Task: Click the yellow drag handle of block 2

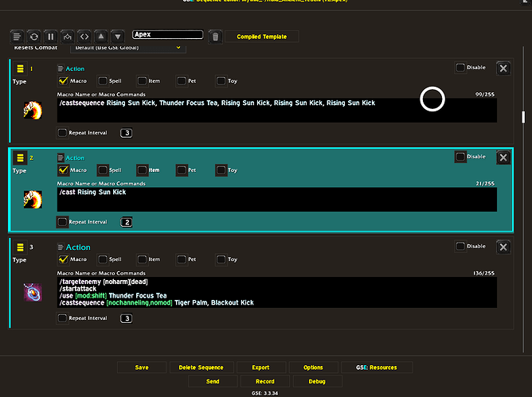Action: click(x=20, y=158)
